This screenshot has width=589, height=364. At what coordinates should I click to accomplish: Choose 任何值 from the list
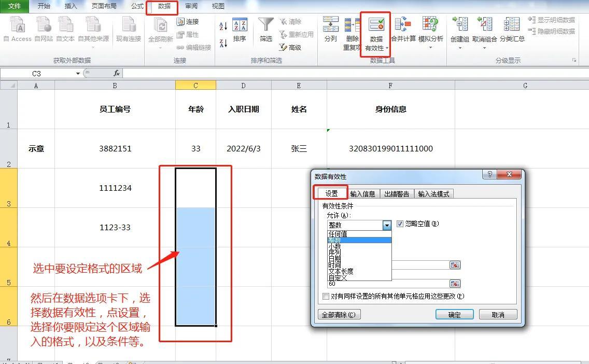point(359,234)
